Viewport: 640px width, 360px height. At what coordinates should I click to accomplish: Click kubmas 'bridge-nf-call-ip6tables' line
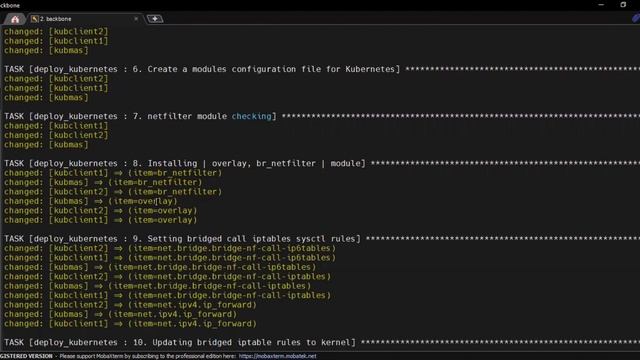tap(160, 267)
